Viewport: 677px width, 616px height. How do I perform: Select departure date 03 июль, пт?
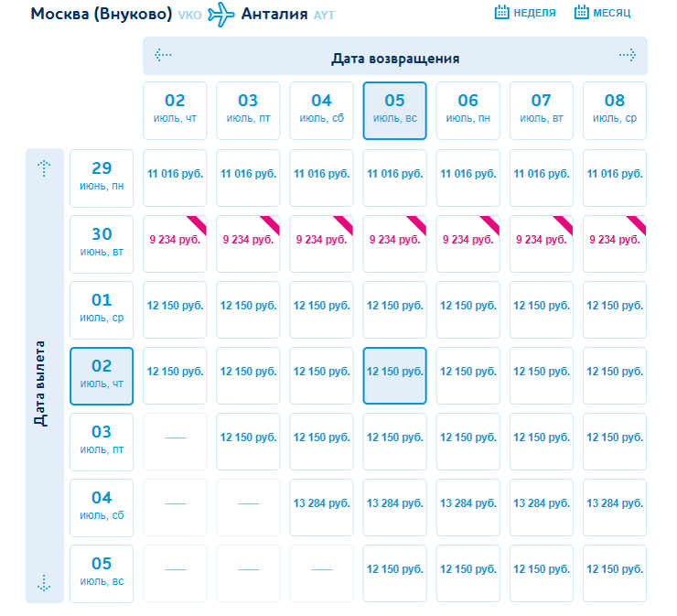tap(102, 442)
